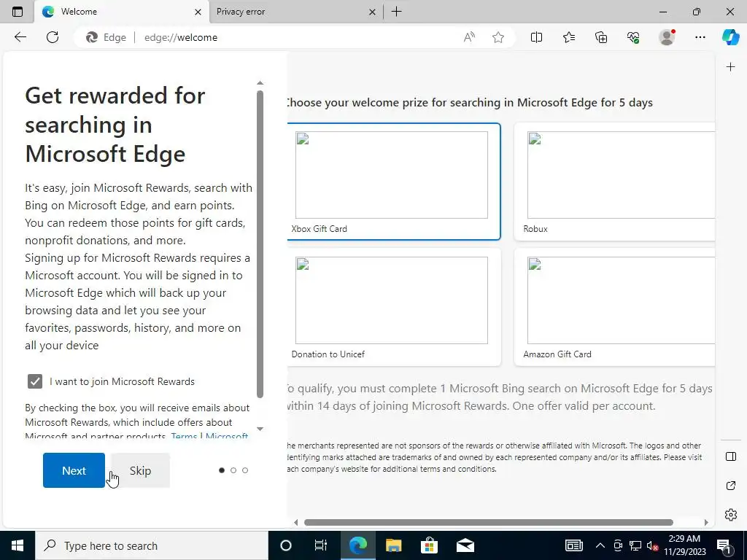Open the notification center icon

pyautogui.click(x=724, y=545)
